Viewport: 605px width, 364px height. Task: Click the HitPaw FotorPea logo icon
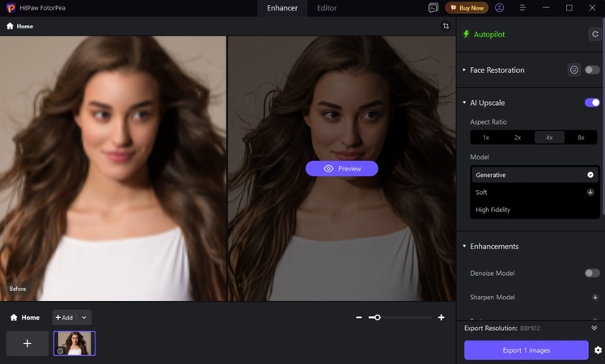11,8
